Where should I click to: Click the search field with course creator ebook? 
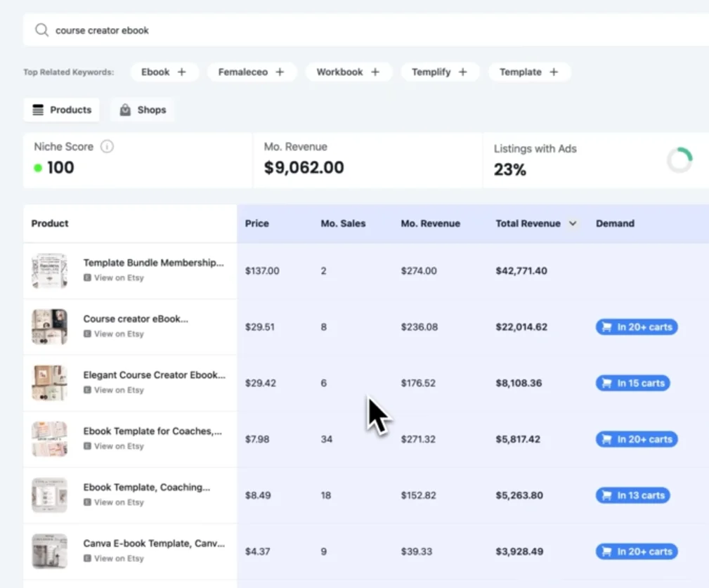tap(351, 30)
